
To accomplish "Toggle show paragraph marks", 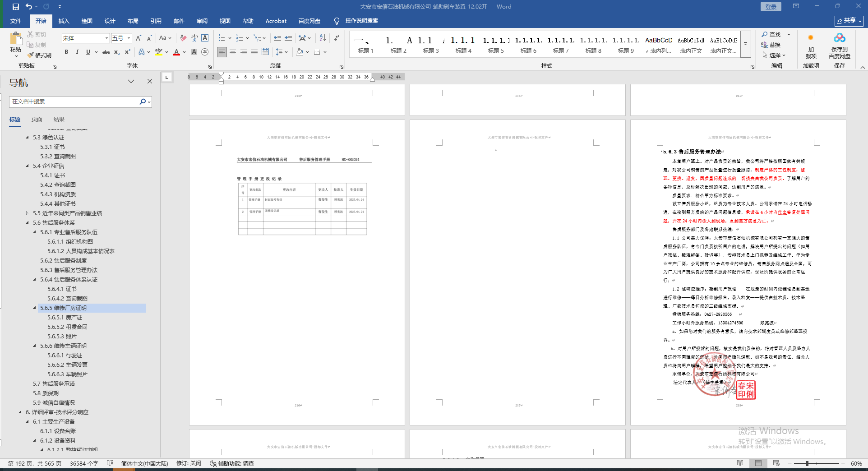I will (x=337, y=38).
